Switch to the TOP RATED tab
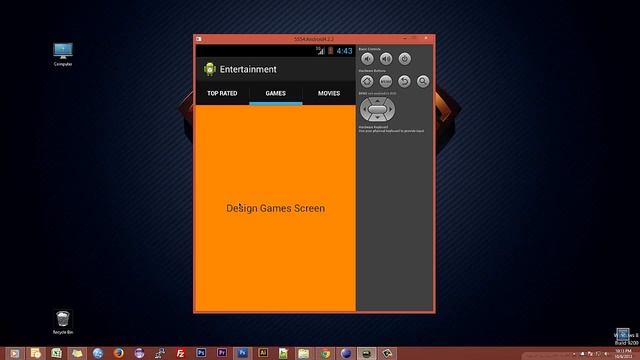This screenshot has width=640, height=360. pos(222,93)
